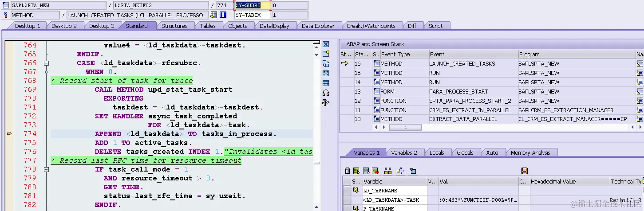
Task: Click the swap tool icon beside editor
Action: pyautogui.click(x=326, y=63)
